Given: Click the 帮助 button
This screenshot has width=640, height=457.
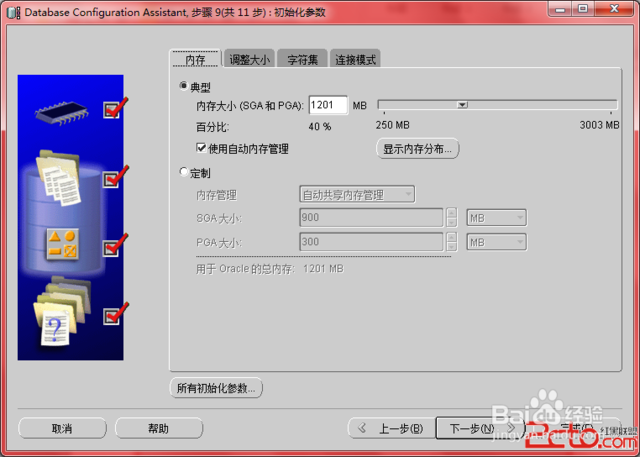Looking at the screenshot, I should click(x=158, y=428).
